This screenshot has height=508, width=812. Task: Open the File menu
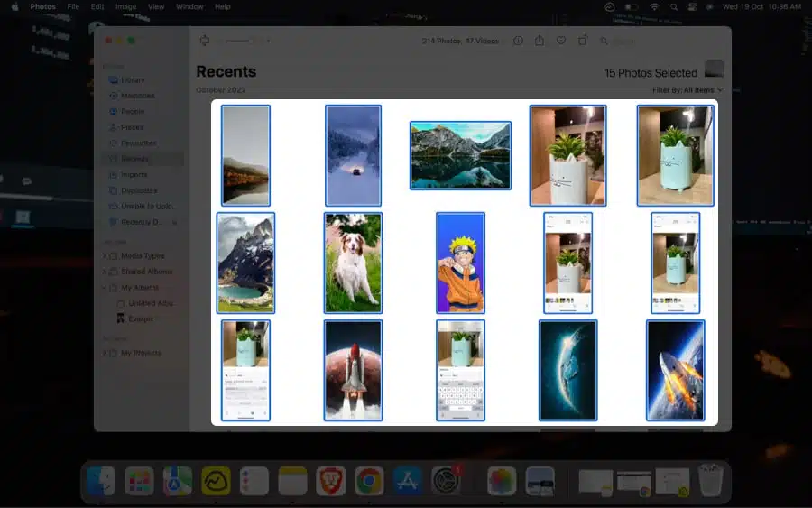[73, 6]
